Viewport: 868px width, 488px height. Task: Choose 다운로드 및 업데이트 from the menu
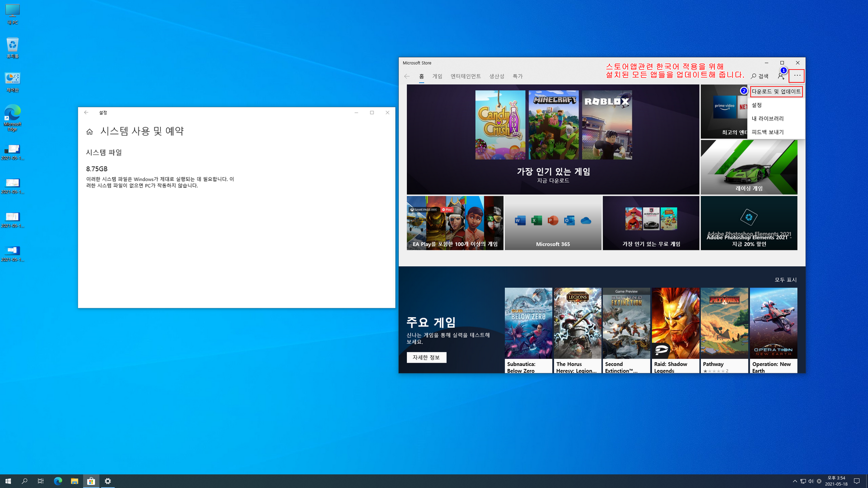(776, 91)
